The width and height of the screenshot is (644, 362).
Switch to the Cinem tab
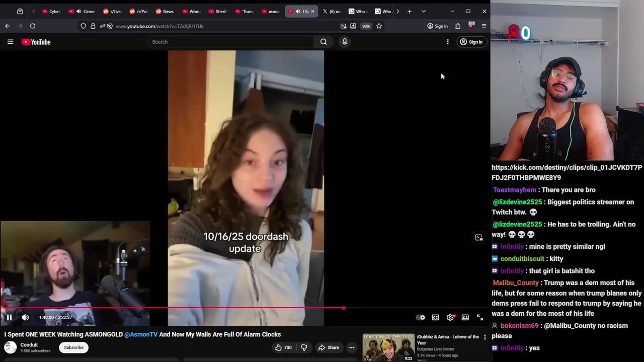coord(82,11)
